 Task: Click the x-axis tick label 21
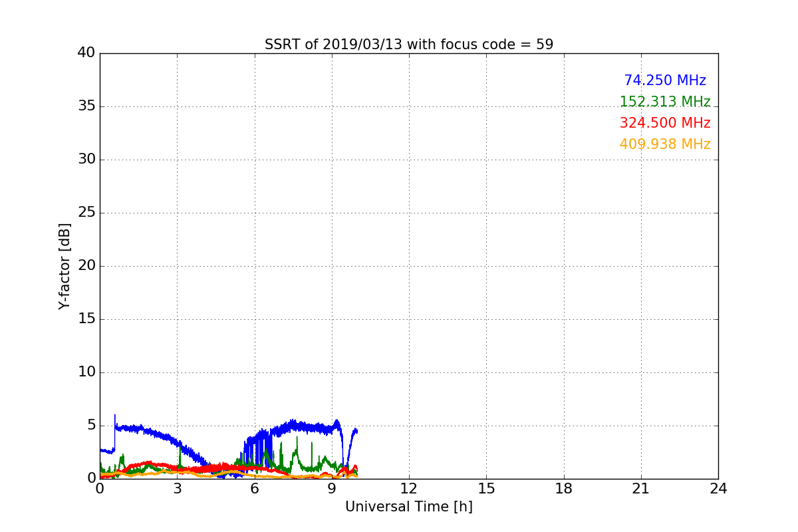(641, 488)
